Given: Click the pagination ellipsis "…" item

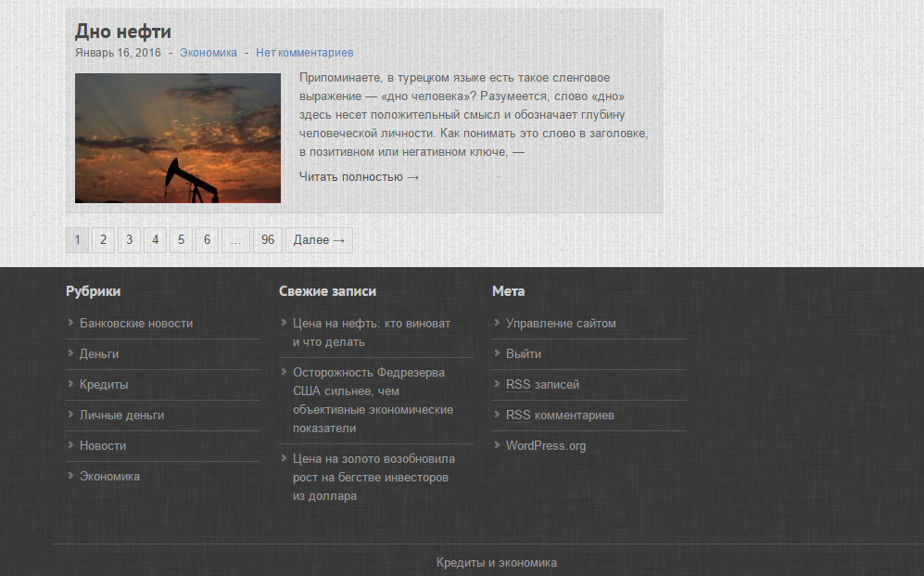Looking at the screenshot, I should tap(235, 240).
